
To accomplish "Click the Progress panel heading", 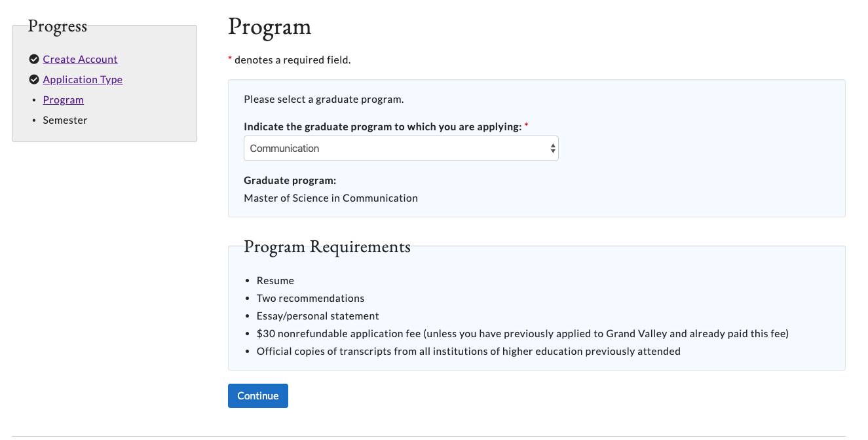I will [58, 26].
